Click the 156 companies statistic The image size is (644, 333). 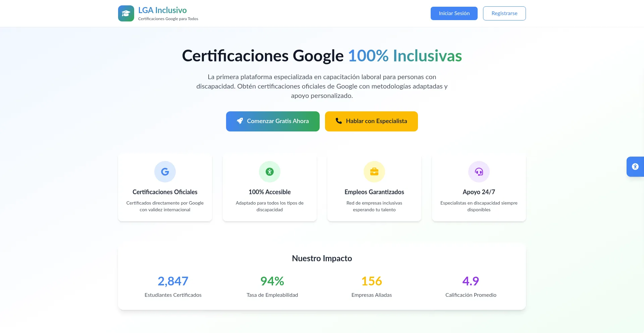372,281
